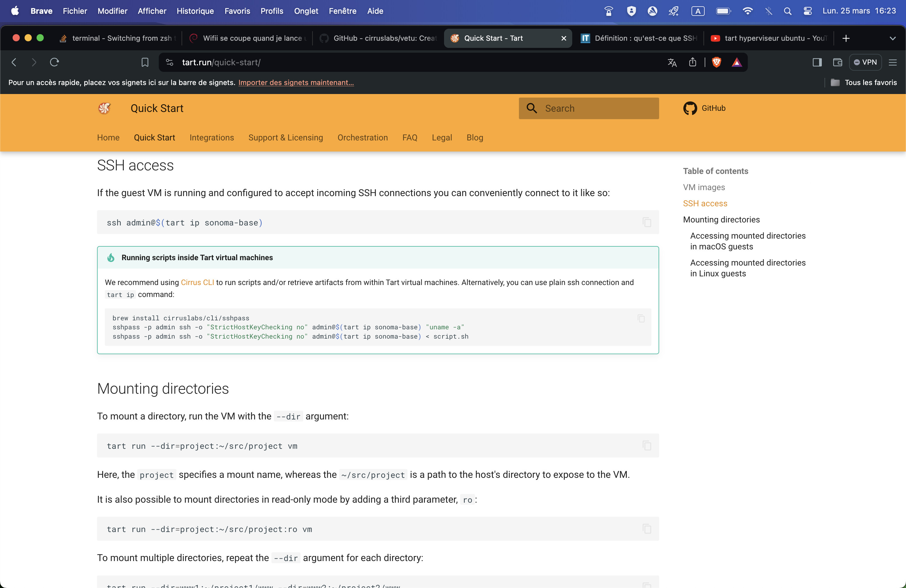Jump to Mounting directories in contents
906x588 pixels.
[721, 219]
